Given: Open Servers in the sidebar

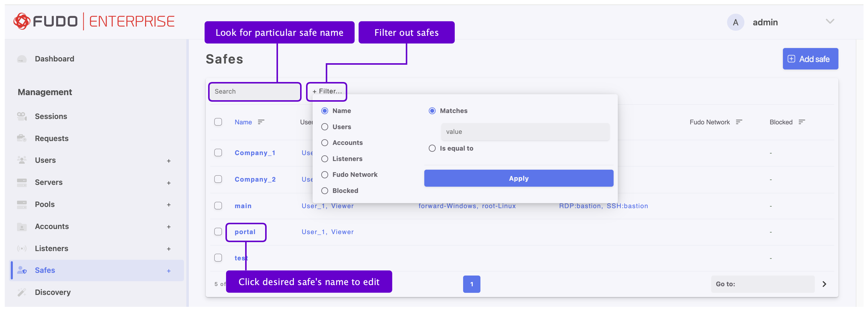Looking at the screenshot, I should coord(49,182).
